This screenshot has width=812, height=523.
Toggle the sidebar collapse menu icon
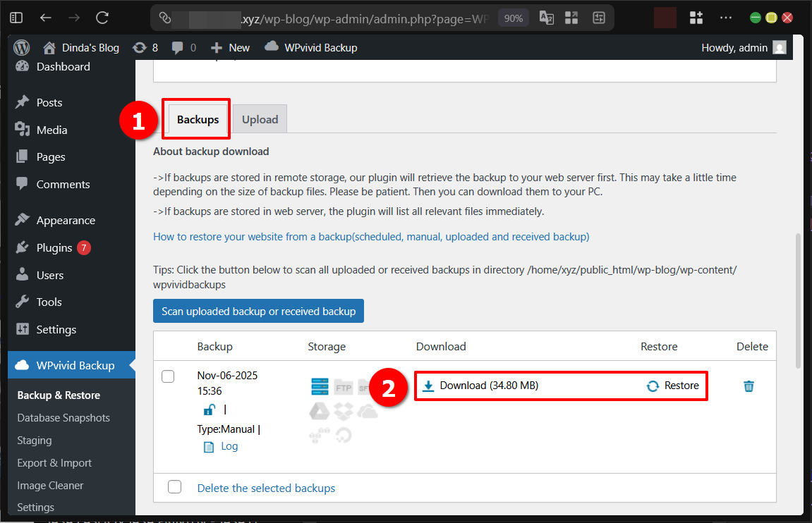point(16,17)
